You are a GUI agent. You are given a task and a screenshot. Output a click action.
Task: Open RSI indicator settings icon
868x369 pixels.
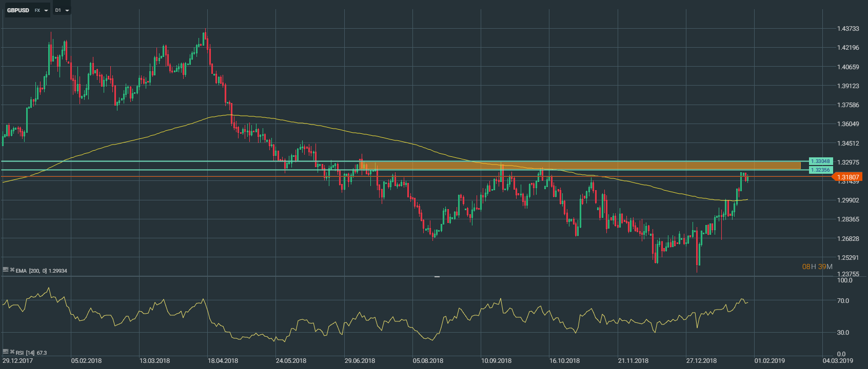(6, 352)
